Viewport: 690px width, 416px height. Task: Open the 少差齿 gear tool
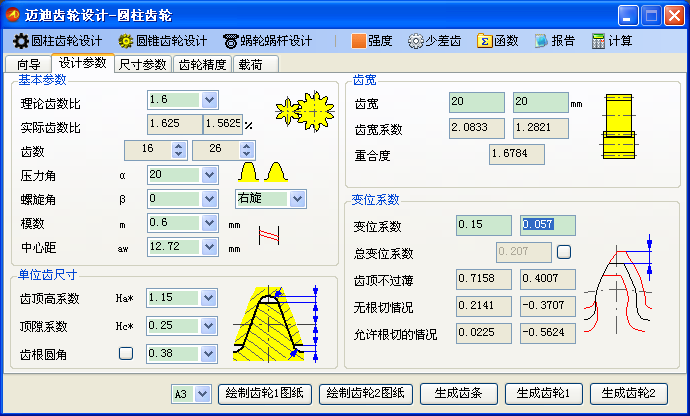434,41
